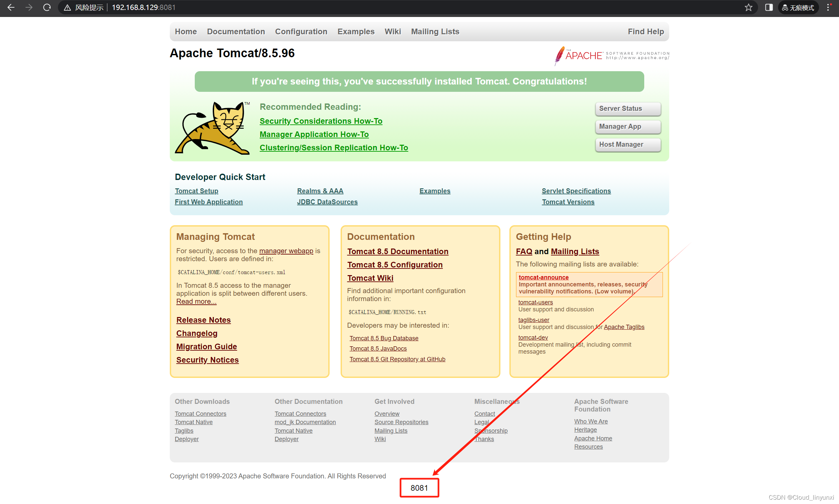
Task: Click the risk warning triangle icon
Action: point(67,8)
